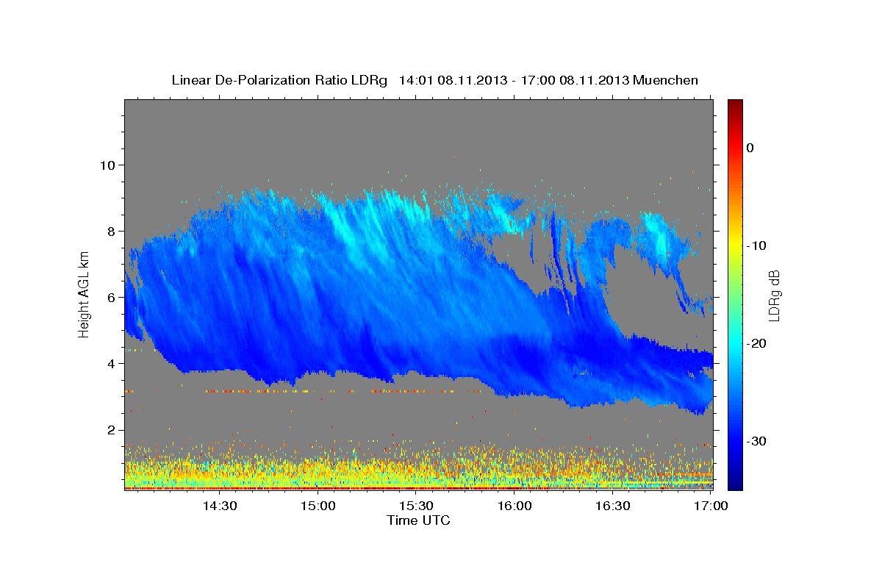The height and width of the screenshot is (588, 882).
Task: Click the 'LDRg dB' colorbar label
Action: pyautogui.click(x=774, y=295)
